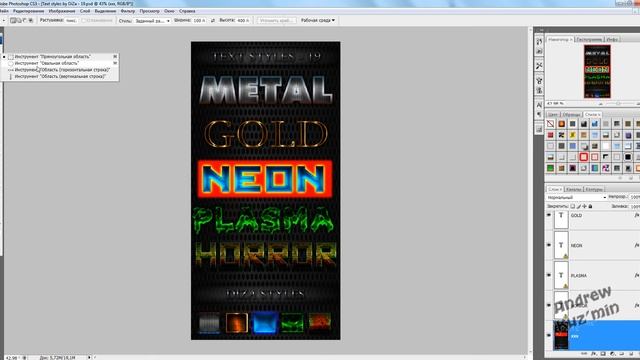Open the Фильтр menu

point(128,11)
